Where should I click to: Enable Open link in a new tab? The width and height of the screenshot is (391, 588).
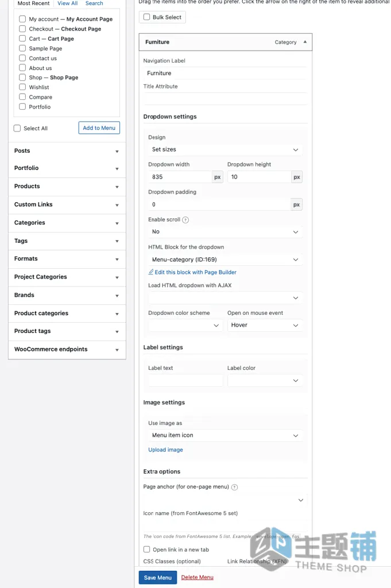tap(146, 550)
